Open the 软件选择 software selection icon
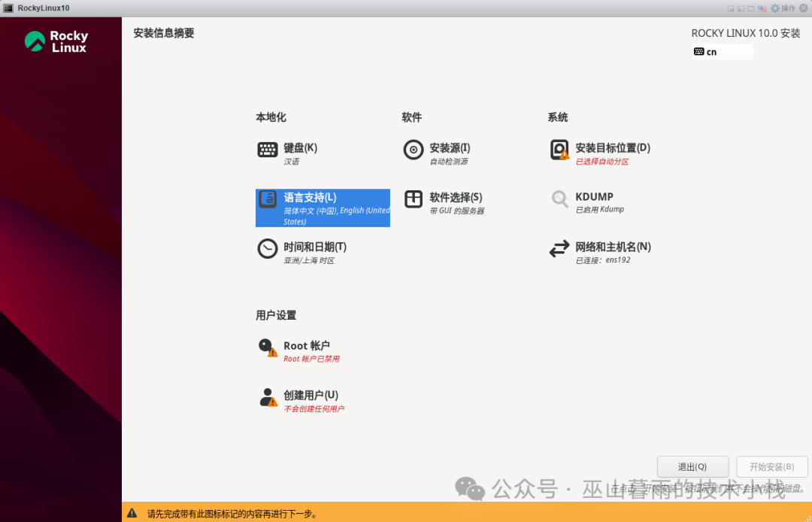Image resolution: width=812 pixels, height=522 pixels. click(x=414, y=199)
